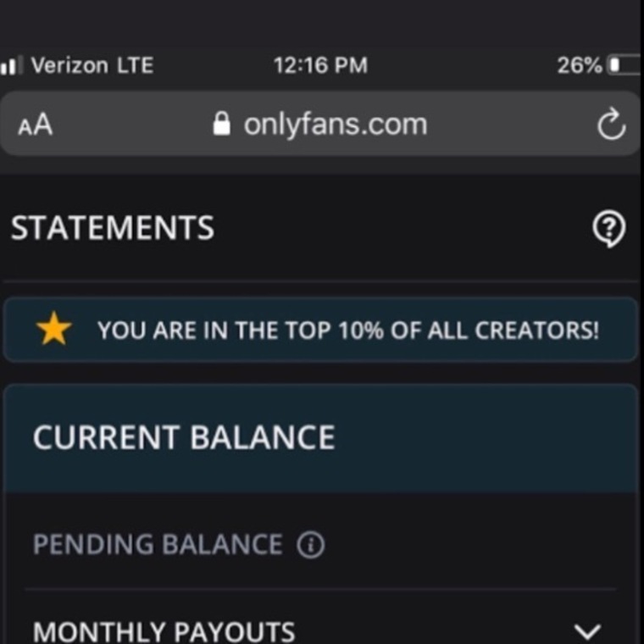Expand Monthly Payouts with the chevron
The width and height of the screenshot is (644, 644).
pyautogui.click(x=587, y=631)
